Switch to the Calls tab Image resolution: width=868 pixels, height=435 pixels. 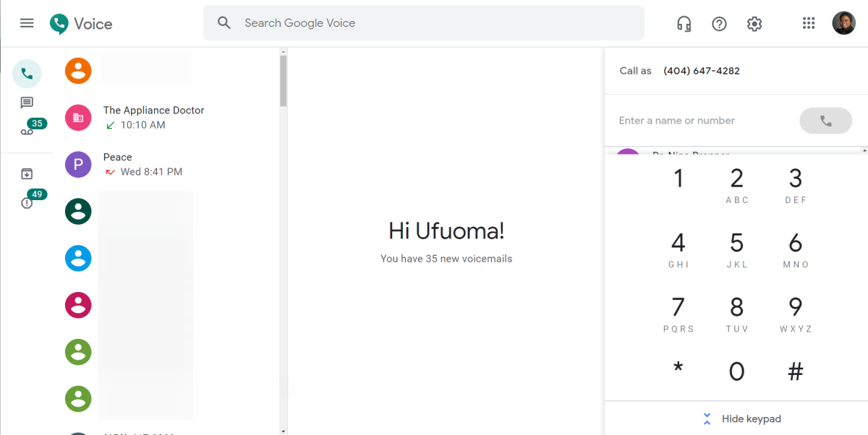[x=27, y=74]
